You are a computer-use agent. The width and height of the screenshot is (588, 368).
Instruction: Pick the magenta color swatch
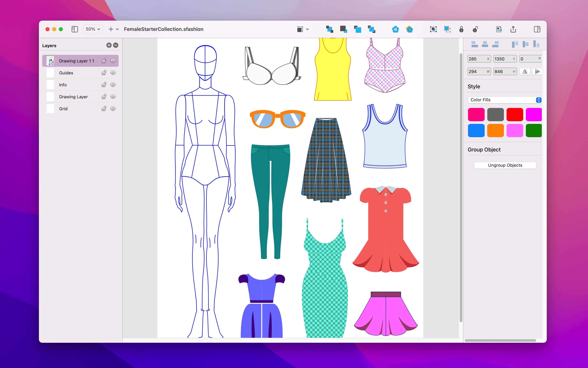pos(534,115)
